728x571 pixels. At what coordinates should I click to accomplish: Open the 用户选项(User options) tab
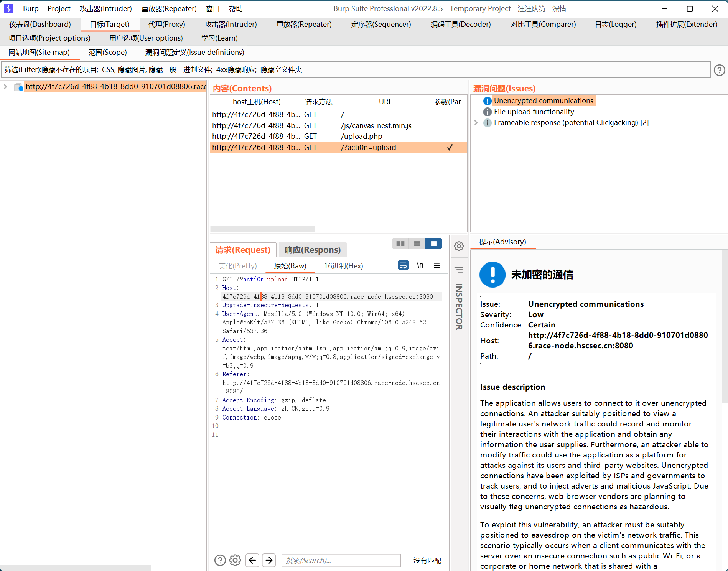146,38
